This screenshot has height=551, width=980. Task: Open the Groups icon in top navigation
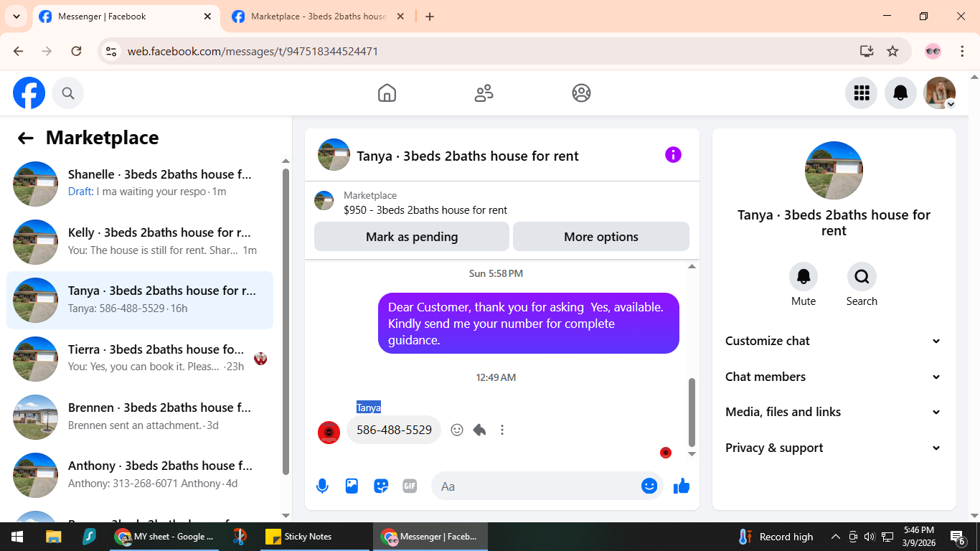point(581,93)
